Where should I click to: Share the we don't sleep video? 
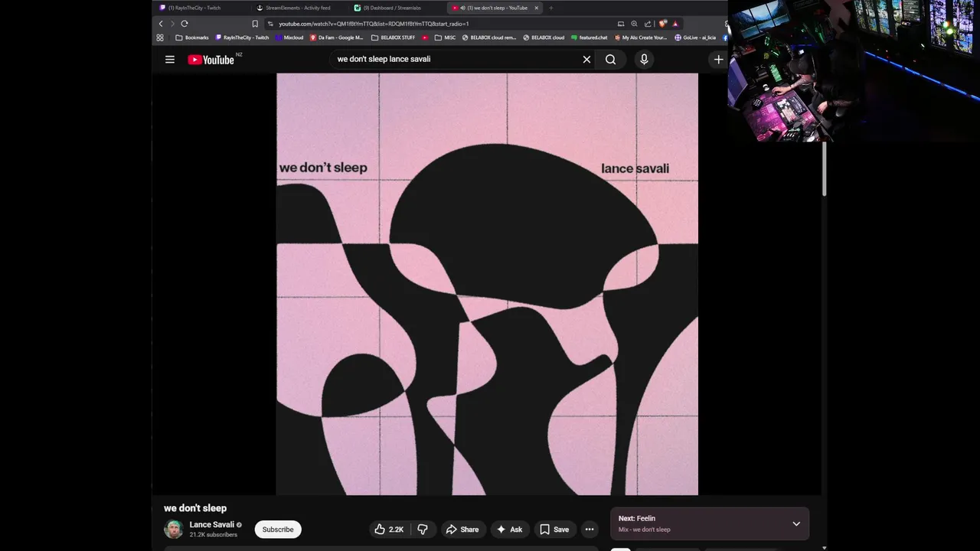coord(462,530)
